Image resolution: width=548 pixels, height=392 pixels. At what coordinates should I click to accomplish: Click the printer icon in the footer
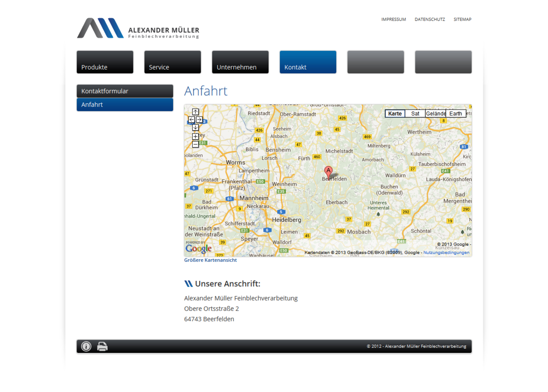[x=102, y=346]
